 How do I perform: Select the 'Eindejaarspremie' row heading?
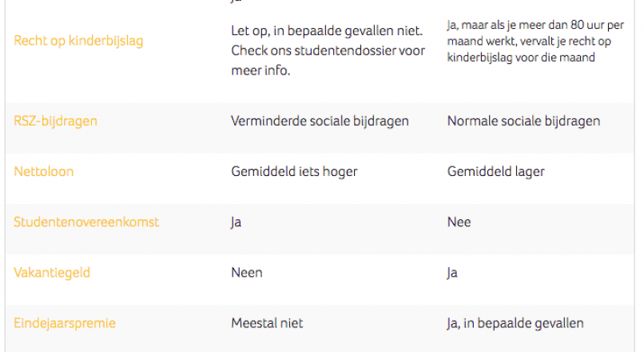[65, 322]
